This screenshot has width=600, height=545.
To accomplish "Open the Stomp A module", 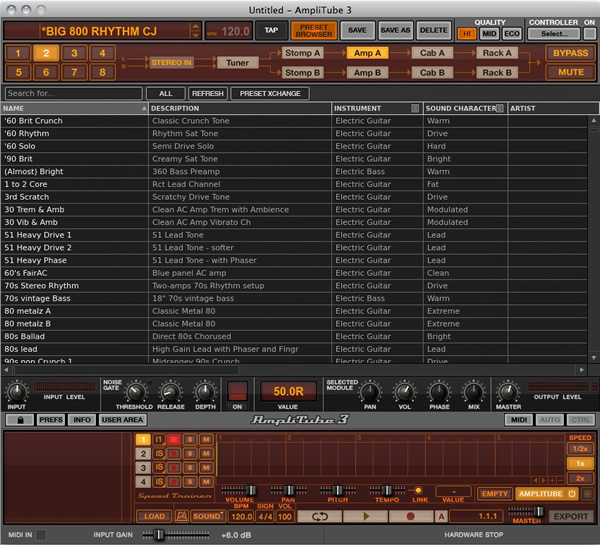I will click(x=302, y=53).
